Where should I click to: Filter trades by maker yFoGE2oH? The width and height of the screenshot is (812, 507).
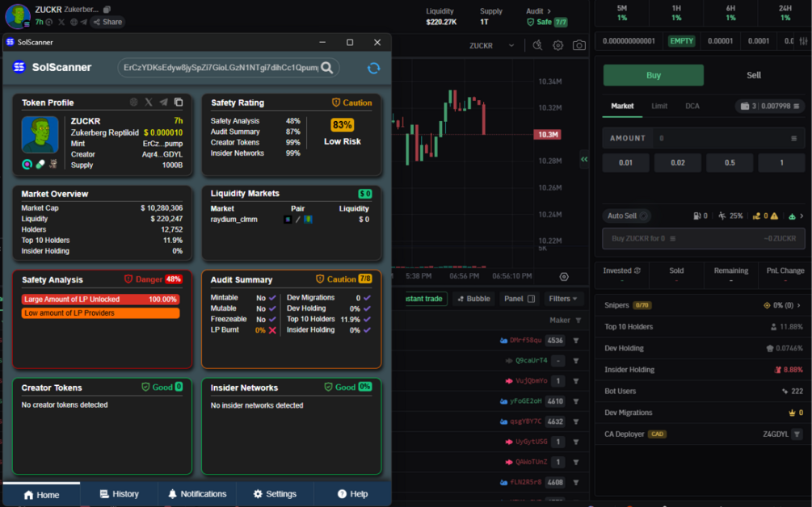(x=576, y=401)
